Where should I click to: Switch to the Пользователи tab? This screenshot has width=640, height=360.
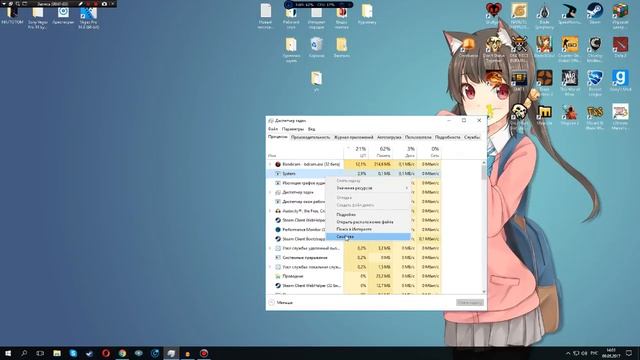[x=418, y=138]
